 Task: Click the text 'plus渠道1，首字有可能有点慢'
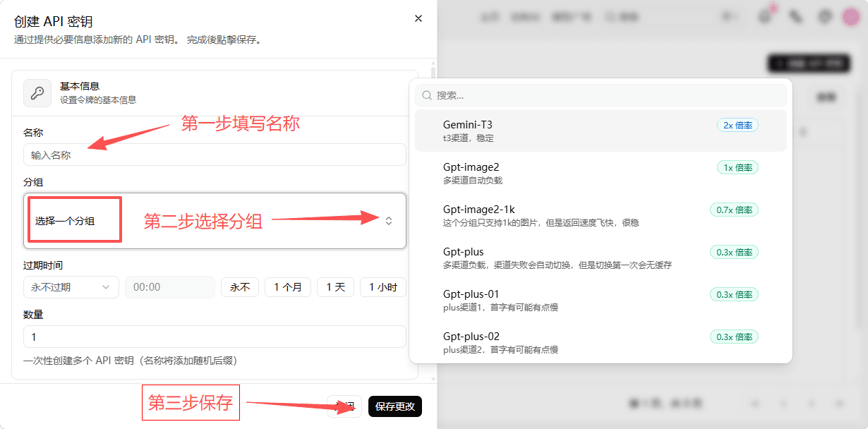500,308
